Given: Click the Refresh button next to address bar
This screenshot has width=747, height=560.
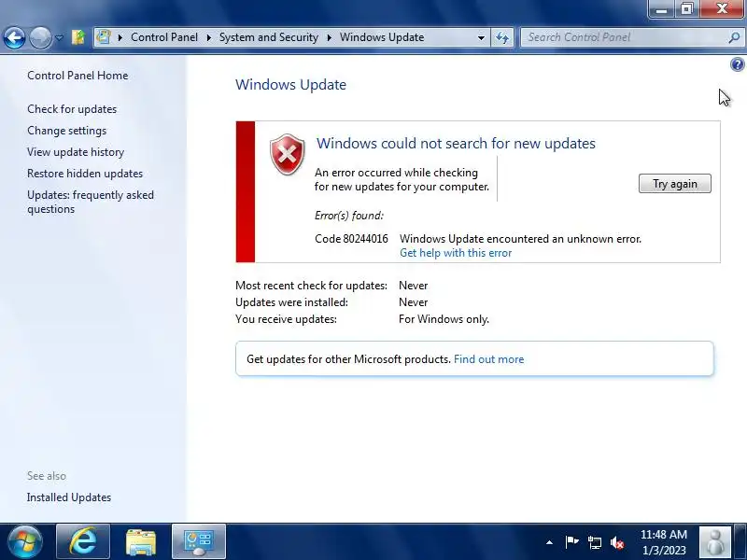Looking at the screenshot, I should pyautogui.click(x=502, y=37).
